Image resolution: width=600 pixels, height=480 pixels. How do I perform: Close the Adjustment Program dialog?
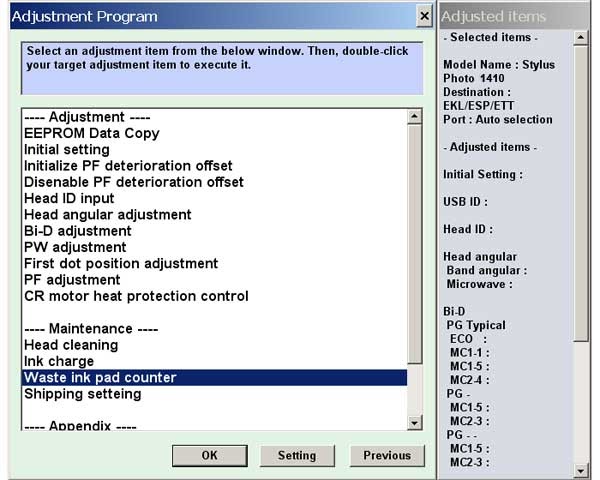pos(424,16)
